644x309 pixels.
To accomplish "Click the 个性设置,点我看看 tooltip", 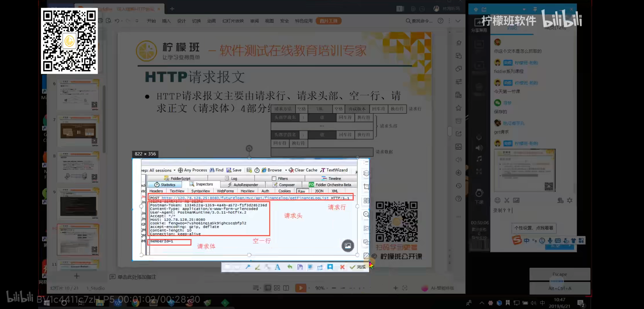I will [534, 228].
